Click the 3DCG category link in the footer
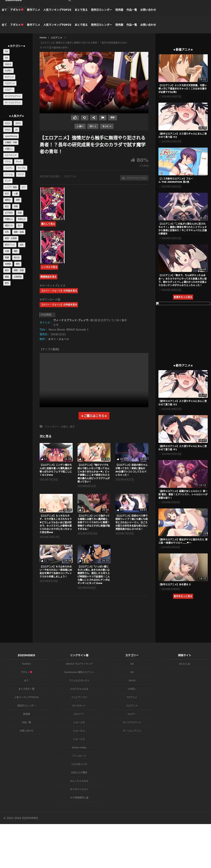 132,681
